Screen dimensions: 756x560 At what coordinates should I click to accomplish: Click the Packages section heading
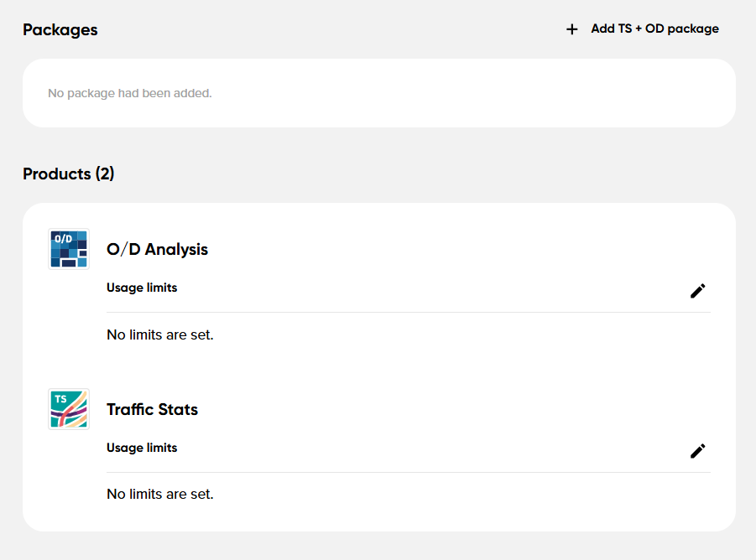click(x=60, y=30)
